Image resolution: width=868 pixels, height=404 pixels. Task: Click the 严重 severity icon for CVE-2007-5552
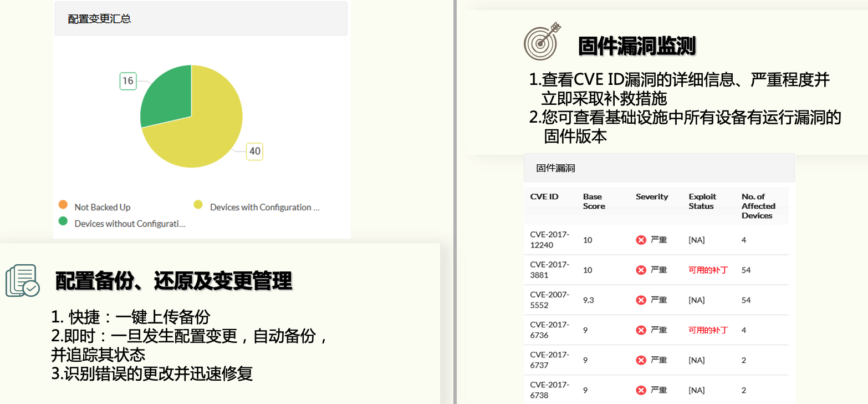pyautogui.click(x=641, y=300)
